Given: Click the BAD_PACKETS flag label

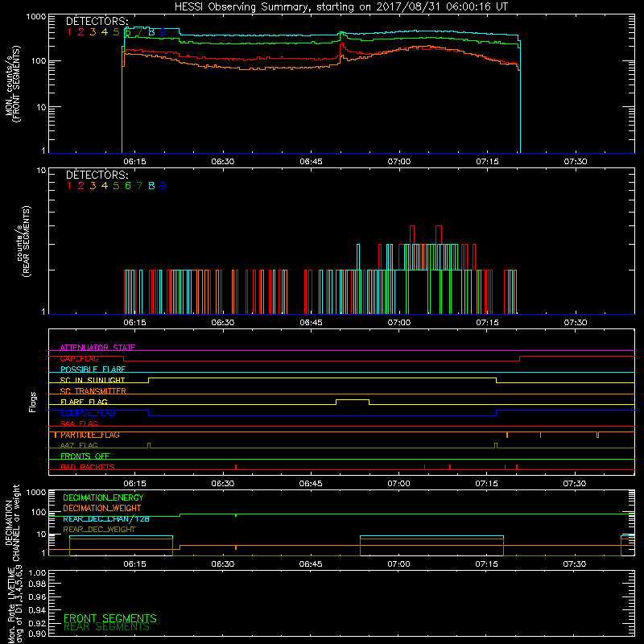Looking at the screenshot, I should [88, 467].
